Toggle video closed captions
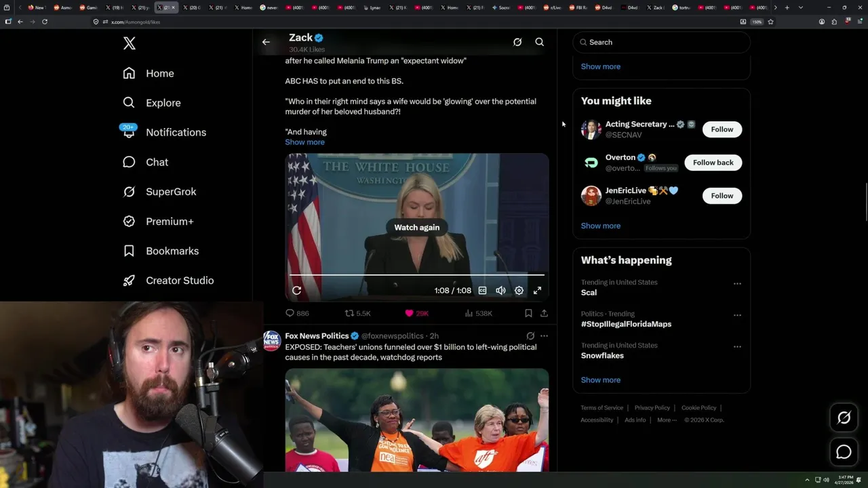The height and width of the screenshot is (488, 868). tap(482, 290)
